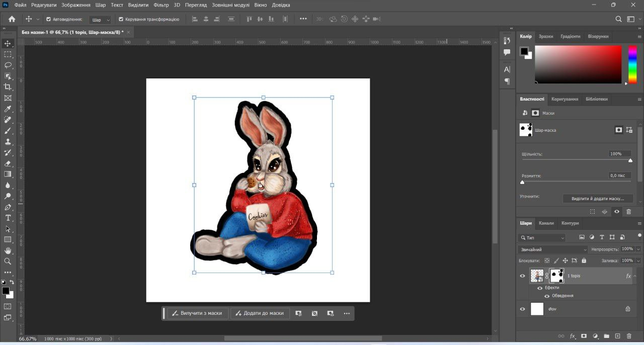
Task: Switch to the Канали tab
Action: [546, 223]
